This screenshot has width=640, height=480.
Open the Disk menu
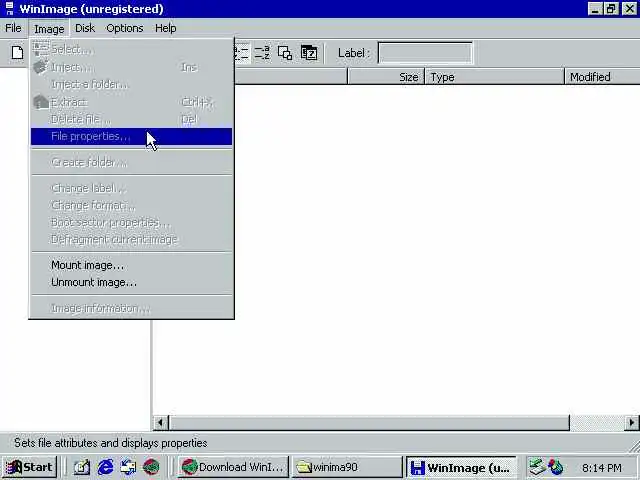(85, 28)
